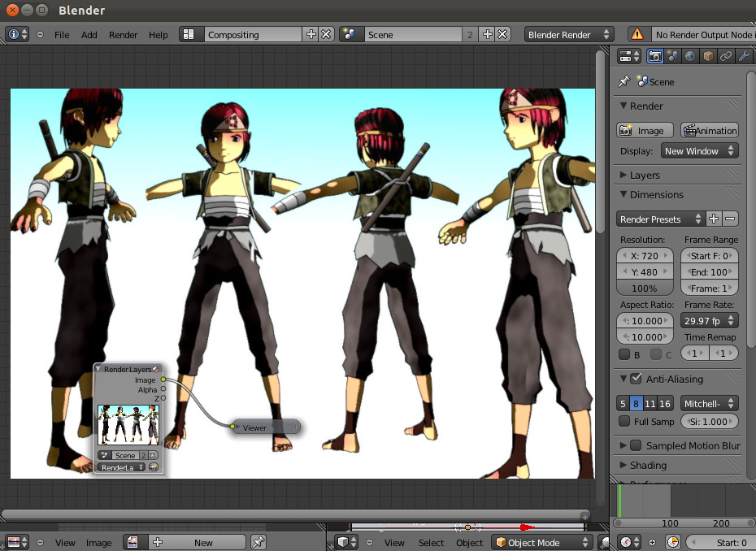Image resolution: width=756 pixels, height=551 pixels.
Task: Open the File menu
Action: point(62,35)
